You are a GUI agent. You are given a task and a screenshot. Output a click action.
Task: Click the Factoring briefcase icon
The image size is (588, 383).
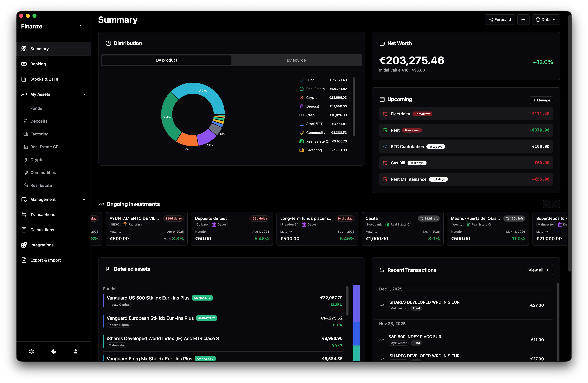pos(26,134)
